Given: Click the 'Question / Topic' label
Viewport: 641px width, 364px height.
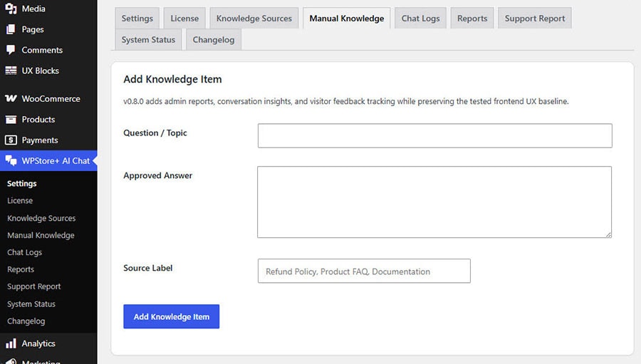Looking at the screenshot, I should (155, 133).
